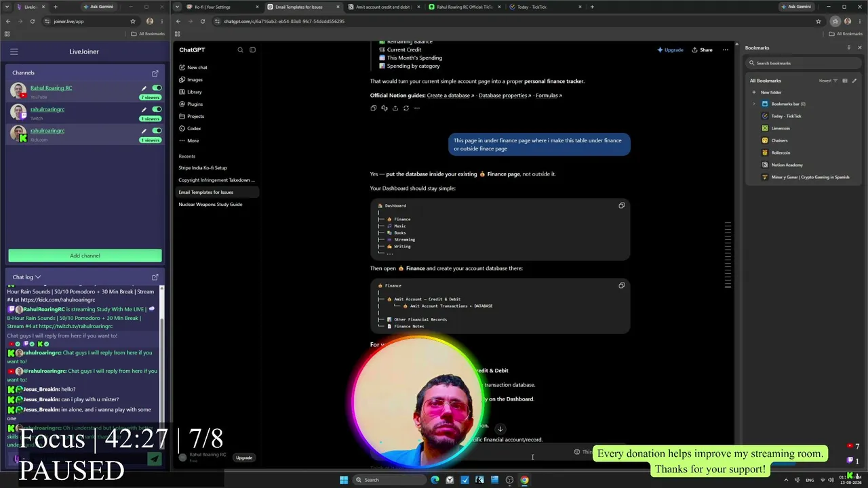Open the Windows Start menu
Screen dimensions: 868x488
pyautogui.click(x=344, y=480)
